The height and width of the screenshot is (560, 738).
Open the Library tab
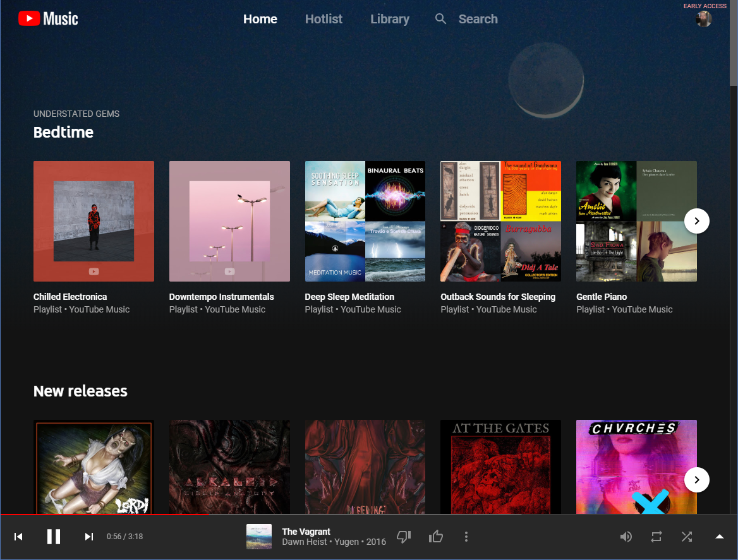[x=390, y=19]
